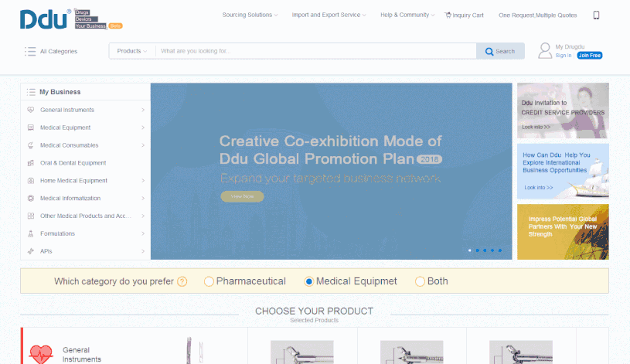This screenshot has height=364, width=630.
Task: Select the Medical Equipmet radio option
Action: pyautogui.click(x=309, y=281)
